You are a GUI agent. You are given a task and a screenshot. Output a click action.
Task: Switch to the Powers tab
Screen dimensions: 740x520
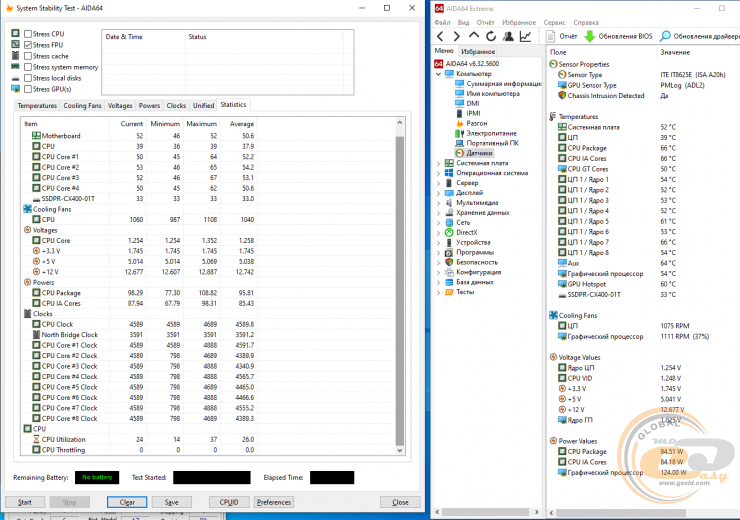[149, 106]
